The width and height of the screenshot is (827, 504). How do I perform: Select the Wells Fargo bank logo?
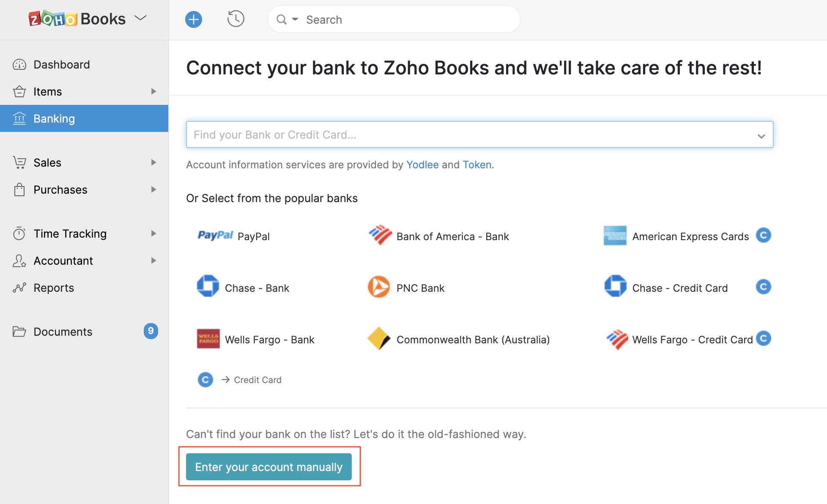[x=208, y=339]
